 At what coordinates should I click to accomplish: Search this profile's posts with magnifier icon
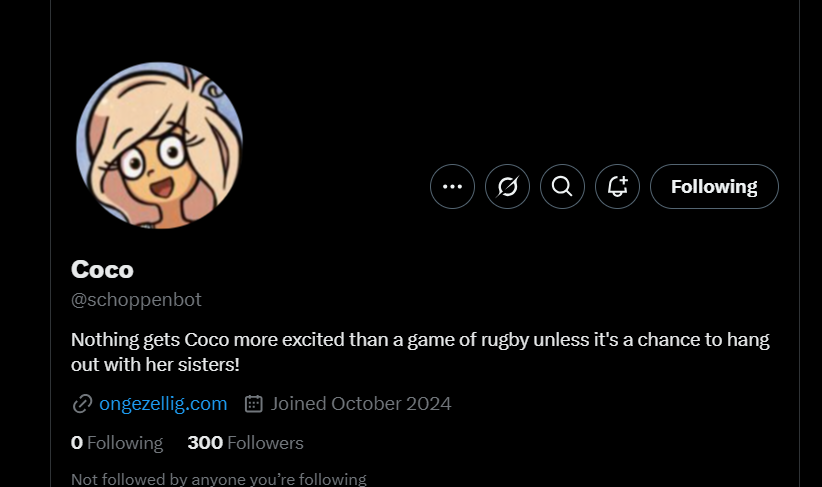coord(562,186)
